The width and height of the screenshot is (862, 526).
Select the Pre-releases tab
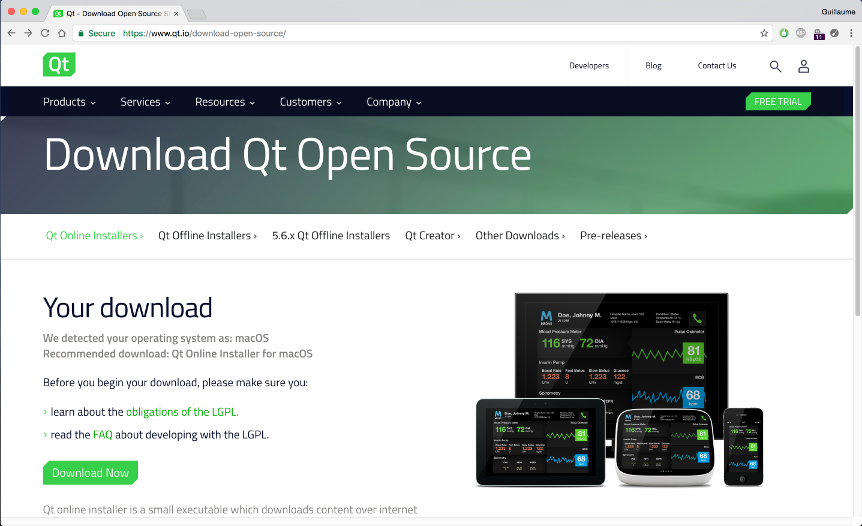point(614,235)
